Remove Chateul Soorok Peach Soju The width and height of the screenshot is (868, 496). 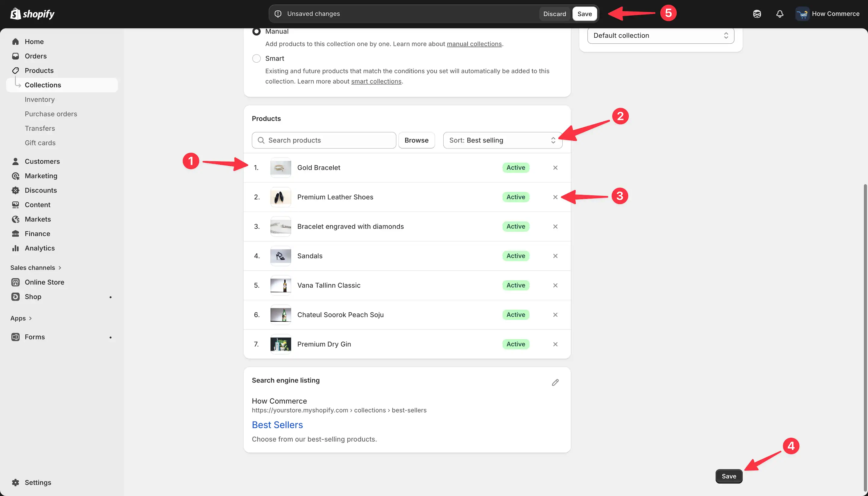(x=555, y=315)
